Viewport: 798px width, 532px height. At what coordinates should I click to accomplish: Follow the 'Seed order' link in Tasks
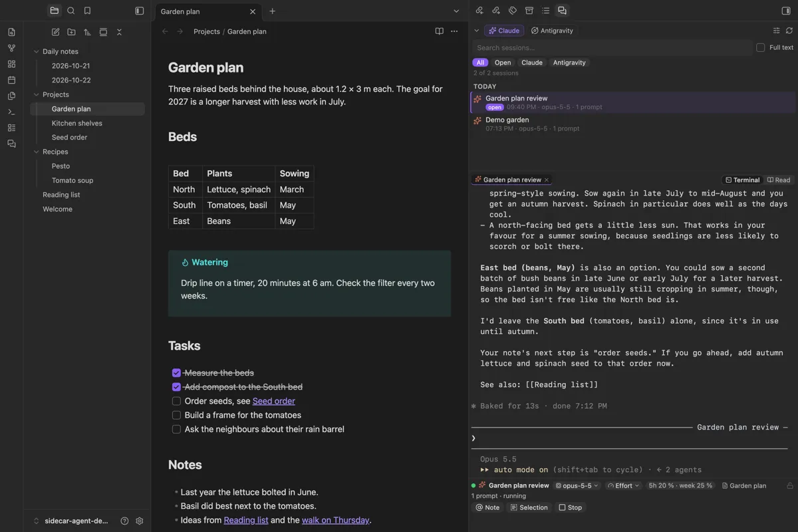tap(274, 401)
